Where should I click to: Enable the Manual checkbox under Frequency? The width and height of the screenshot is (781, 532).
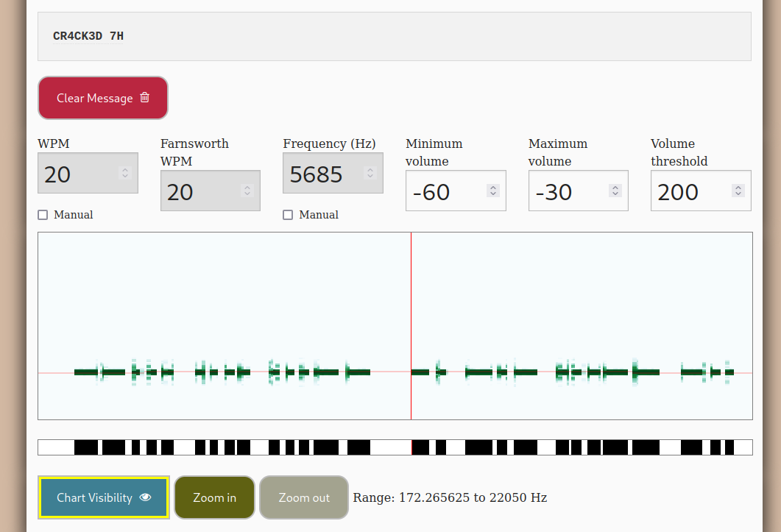click(x=288, y=215)
